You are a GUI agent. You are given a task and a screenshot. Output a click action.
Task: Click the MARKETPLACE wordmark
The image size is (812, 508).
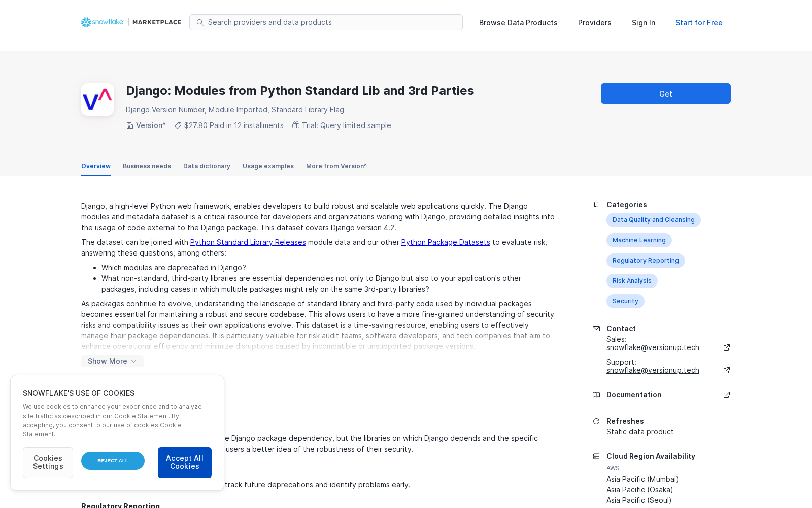click(157, 22)
